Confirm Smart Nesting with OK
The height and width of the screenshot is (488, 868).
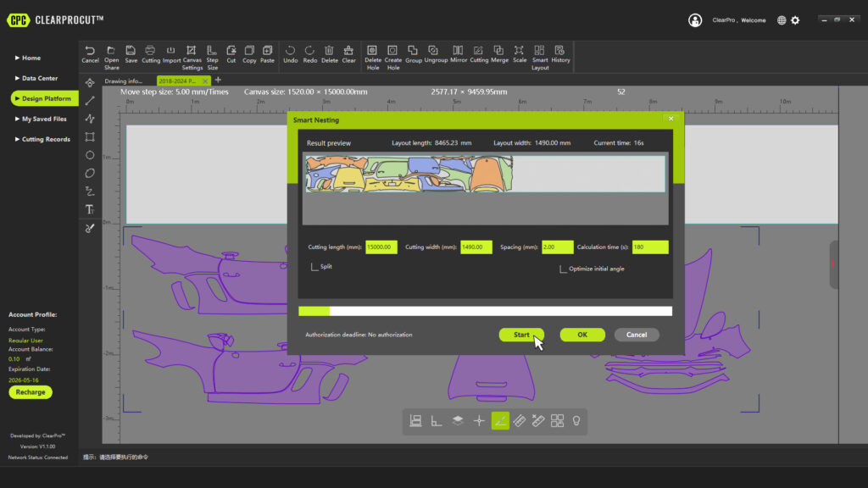click(582, 335)
